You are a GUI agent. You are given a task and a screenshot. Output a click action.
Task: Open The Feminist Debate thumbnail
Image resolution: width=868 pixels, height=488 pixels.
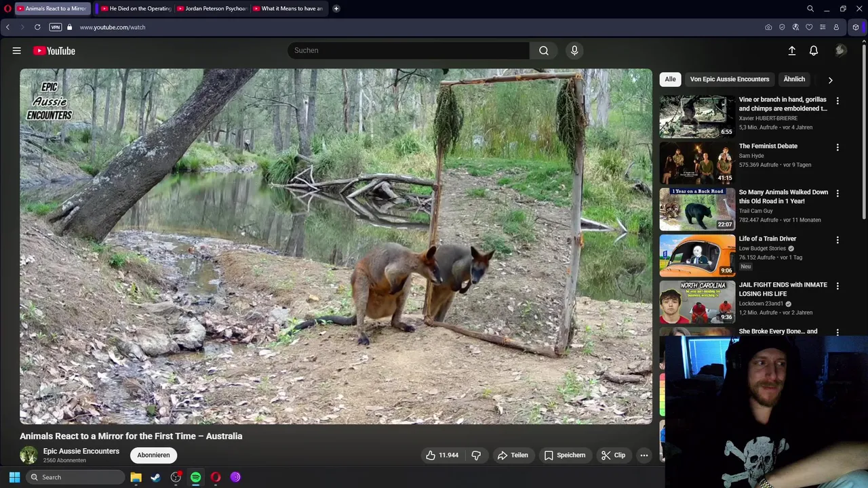697,163
